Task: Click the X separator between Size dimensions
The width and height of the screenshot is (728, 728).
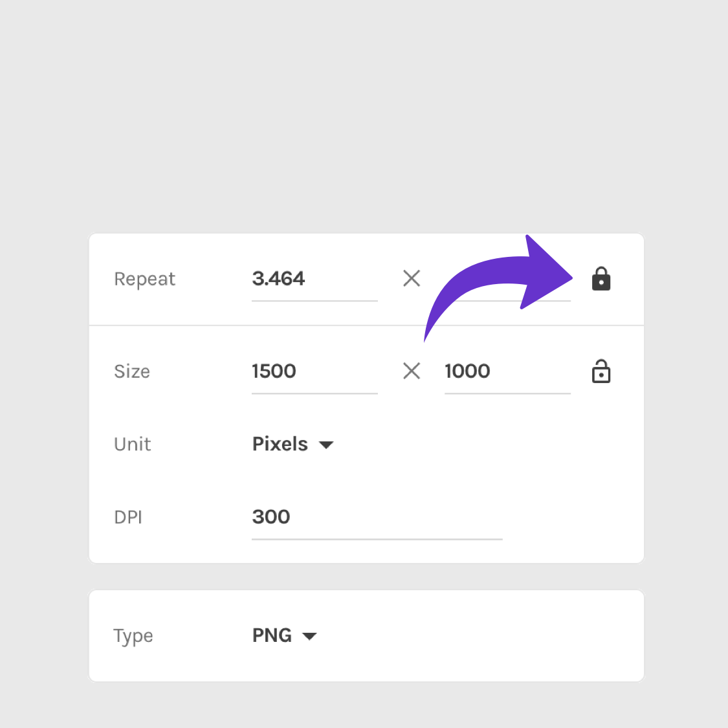Action: tap(412, 371)
